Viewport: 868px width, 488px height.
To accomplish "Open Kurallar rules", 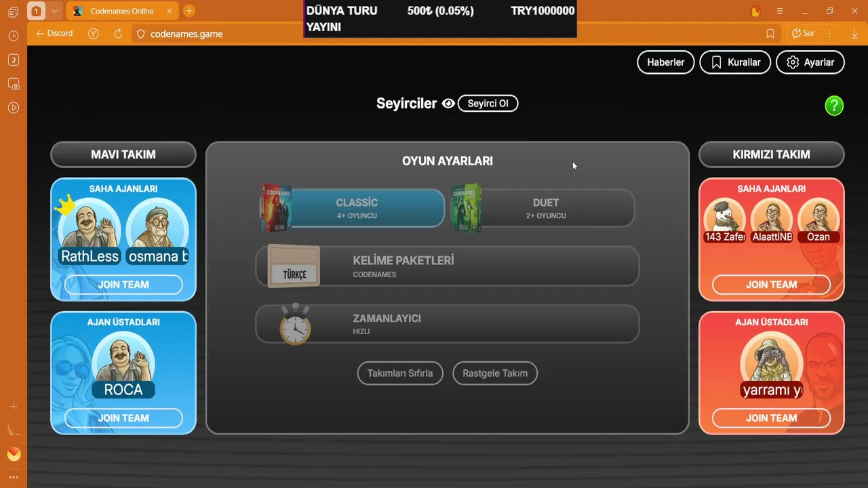I will click(x=735, y=62).
